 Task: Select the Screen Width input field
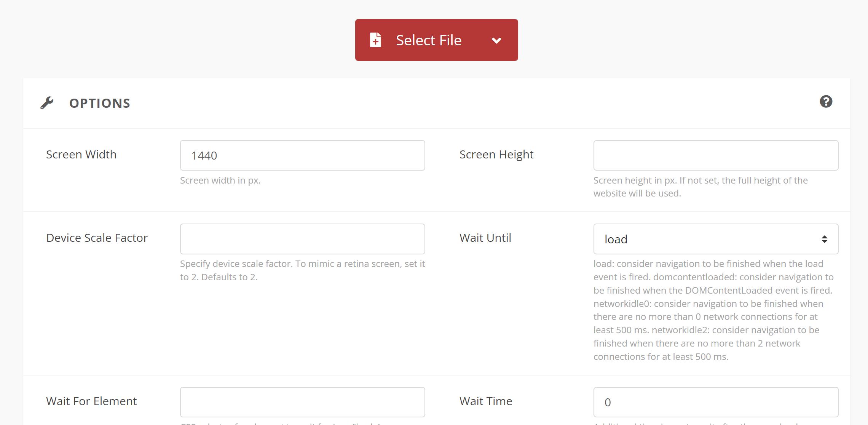[302, 155]
